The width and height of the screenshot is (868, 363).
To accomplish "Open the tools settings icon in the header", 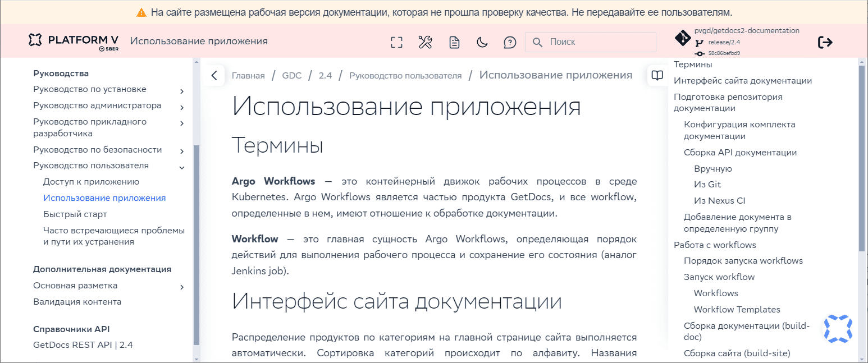I will [x=425, y=42].
